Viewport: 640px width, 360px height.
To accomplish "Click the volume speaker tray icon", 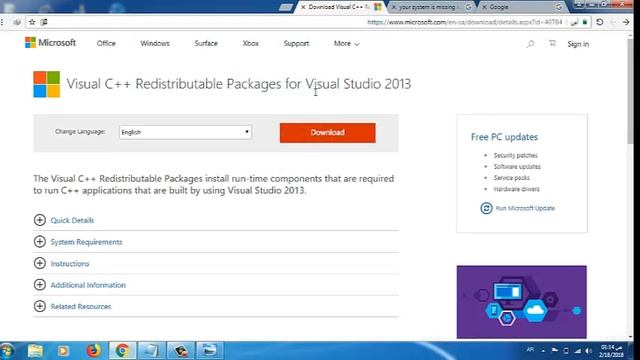I will 589,351.
